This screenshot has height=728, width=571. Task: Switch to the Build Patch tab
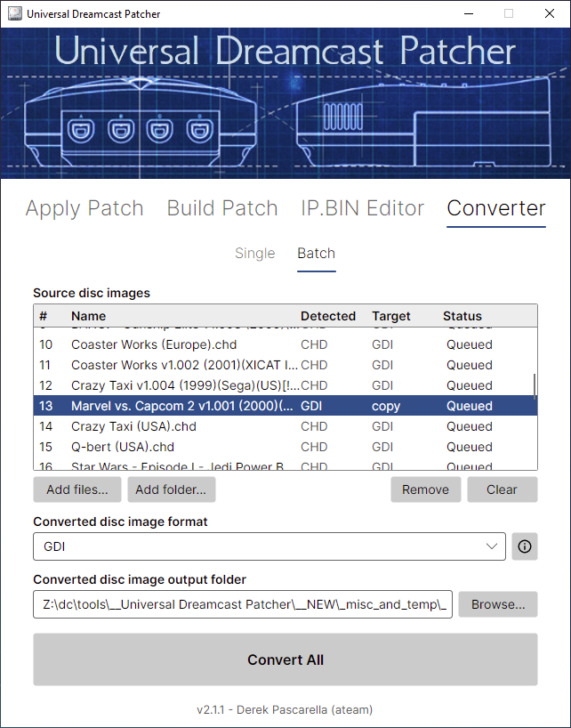pyautogui.click(x=222, y=208)
